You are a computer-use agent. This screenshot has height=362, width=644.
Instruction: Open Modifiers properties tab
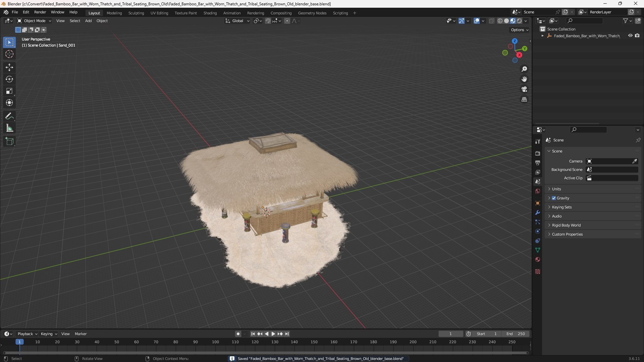pyautogui.click(x=538, y=213)
